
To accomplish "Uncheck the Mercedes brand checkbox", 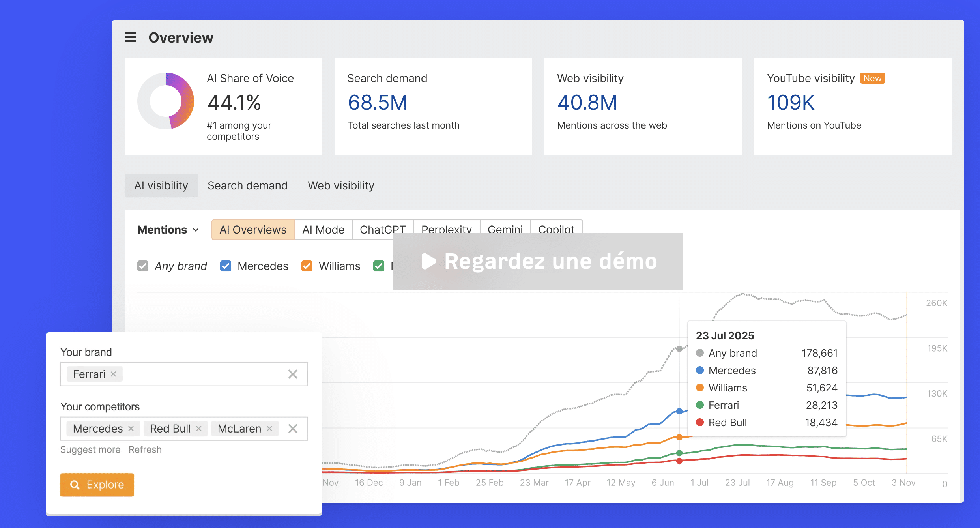I will click(225, 266).
